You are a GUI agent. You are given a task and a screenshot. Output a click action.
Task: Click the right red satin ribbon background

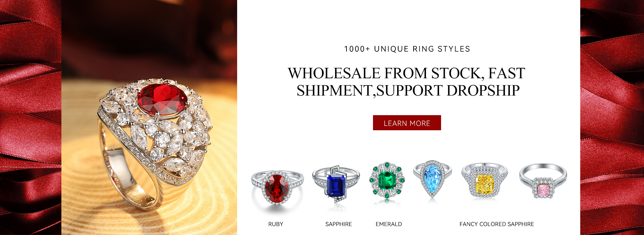click(612, 117)
